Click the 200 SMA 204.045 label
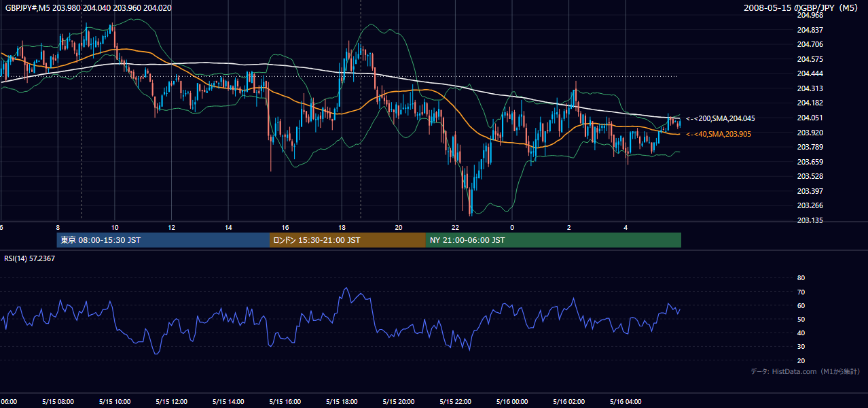 tap(721, 118)
